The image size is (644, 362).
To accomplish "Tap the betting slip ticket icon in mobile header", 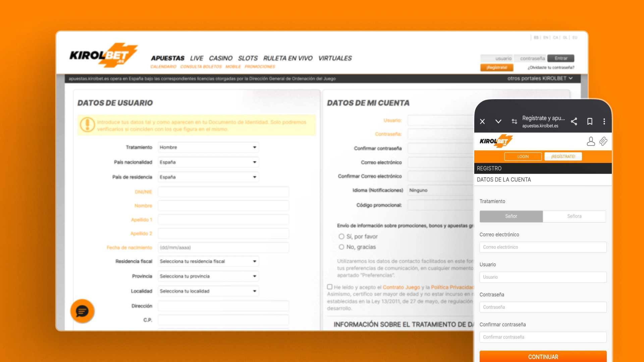I will [x=603, y=141].
